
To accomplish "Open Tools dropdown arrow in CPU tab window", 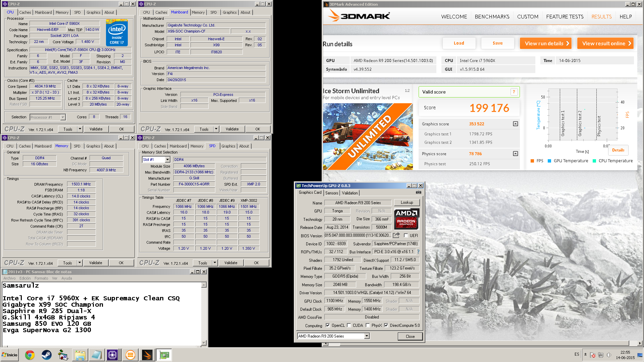I will click(x=80, y=129).
